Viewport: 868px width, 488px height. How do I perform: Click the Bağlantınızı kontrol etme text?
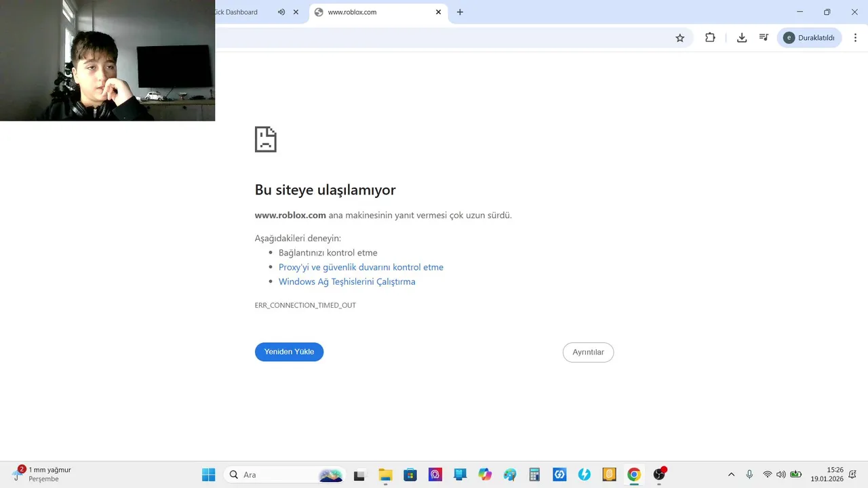tap(328, 252)
